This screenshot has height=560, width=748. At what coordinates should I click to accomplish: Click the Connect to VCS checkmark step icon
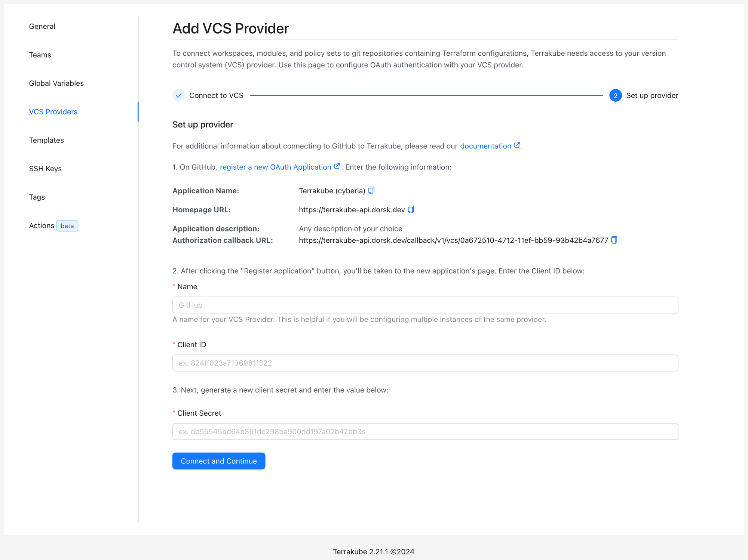coord(179,96)
